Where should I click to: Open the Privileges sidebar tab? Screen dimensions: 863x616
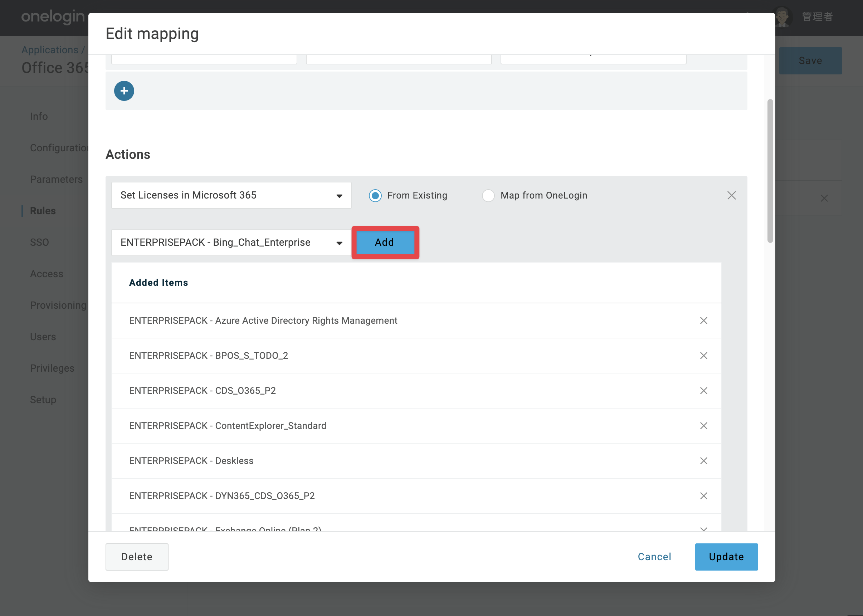coord(52,368)
